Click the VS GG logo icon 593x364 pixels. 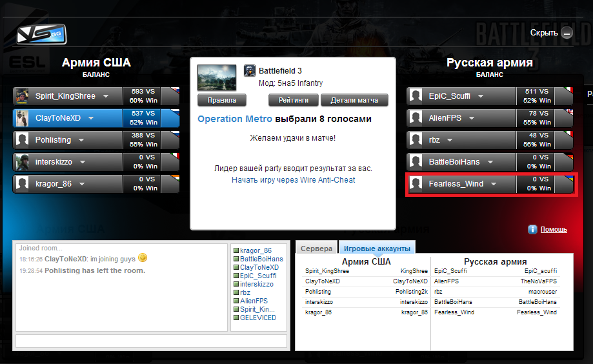(x=41, y=34)
